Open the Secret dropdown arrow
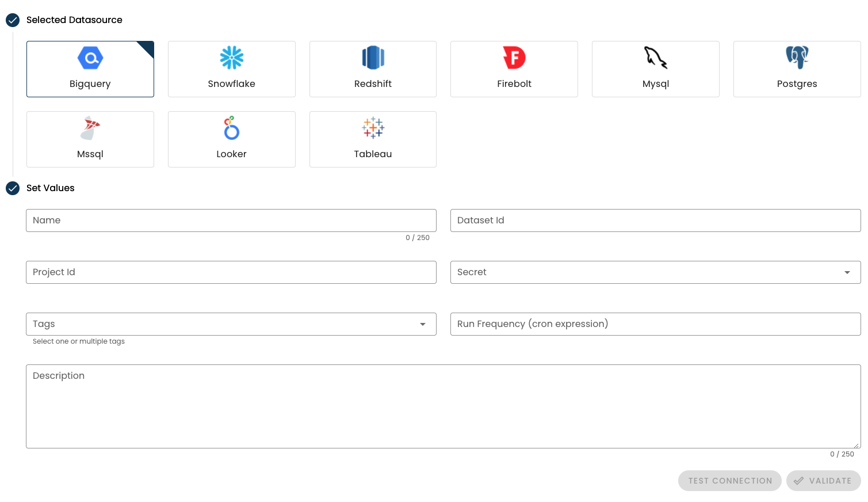Screen dimensions: 868x502 tap(847, 272)
